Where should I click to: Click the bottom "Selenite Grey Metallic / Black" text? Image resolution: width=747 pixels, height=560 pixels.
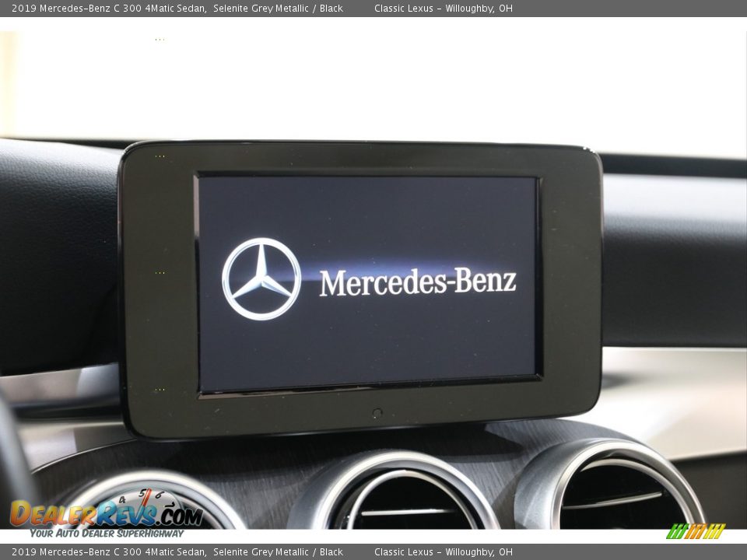pos(279,552)
